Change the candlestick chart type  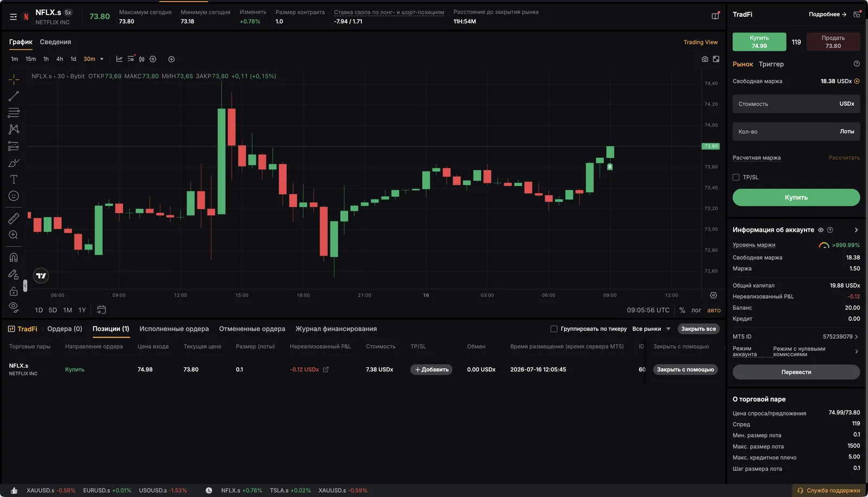[142, 59]
